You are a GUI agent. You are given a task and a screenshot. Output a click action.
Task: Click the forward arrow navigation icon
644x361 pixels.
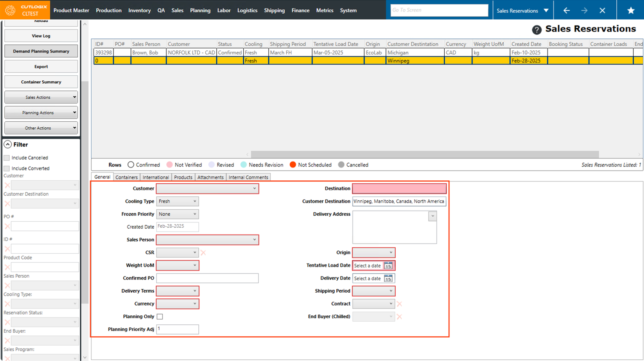[584, 10]
